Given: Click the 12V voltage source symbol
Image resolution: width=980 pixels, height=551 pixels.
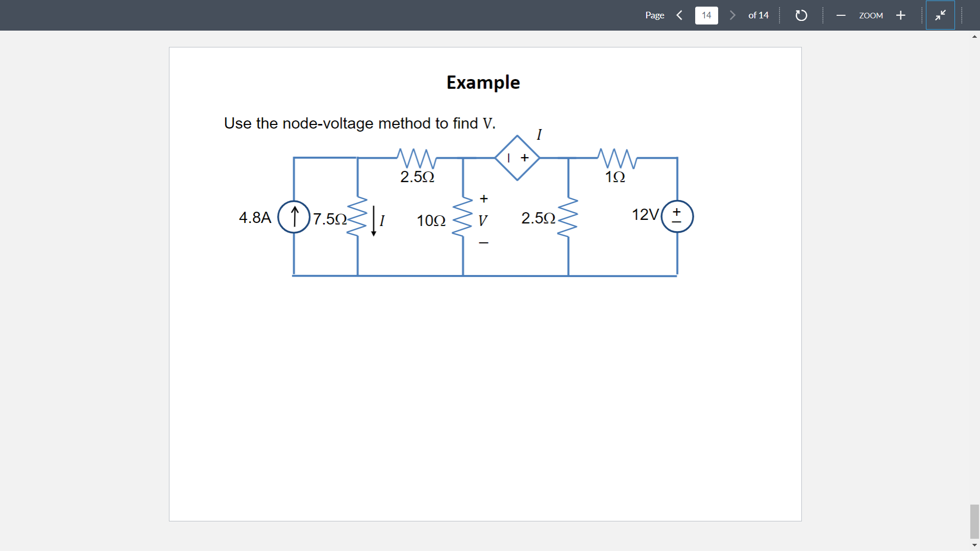Looking at the screenshot, I should tap(677, 216).
